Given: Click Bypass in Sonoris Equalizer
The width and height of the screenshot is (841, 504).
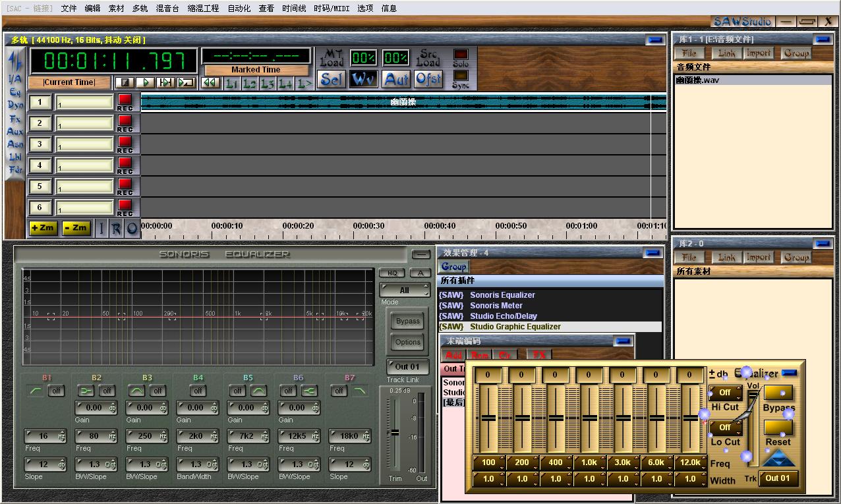Looking at the screenshot, I should tap(408, 322).
